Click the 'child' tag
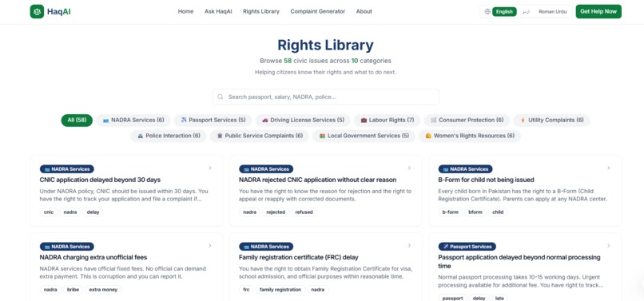Viewport: 644px width, 301px height. 498,212
